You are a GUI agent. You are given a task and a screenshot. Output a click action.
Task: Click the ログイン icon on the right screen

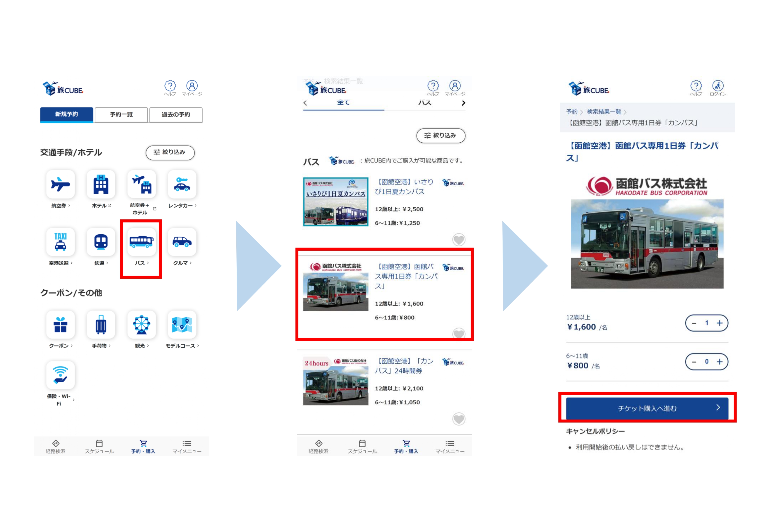718,88
